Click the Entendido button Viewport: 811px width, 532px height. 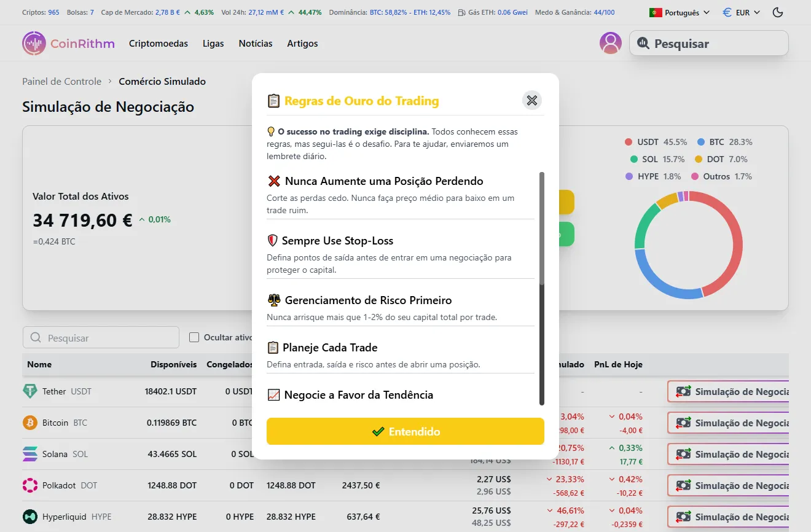(x=405, y=431)
